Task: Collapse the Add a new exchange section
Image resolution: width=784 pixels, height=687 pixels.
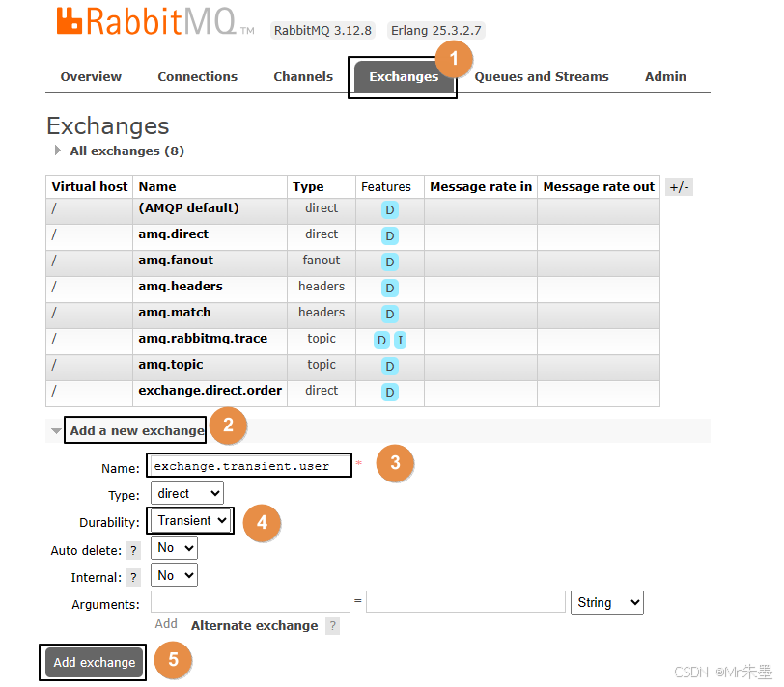Action: click(x=137, y=430)
